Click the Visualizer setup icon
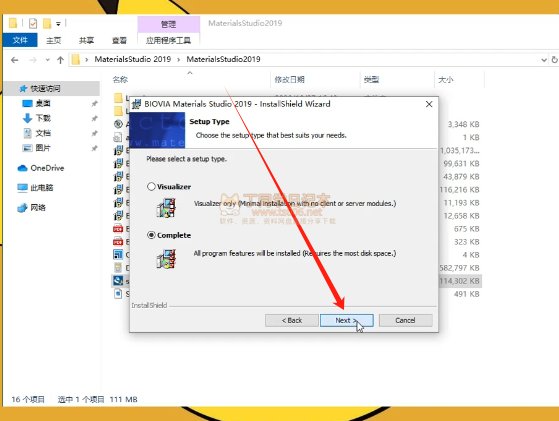 coord(166,207)
